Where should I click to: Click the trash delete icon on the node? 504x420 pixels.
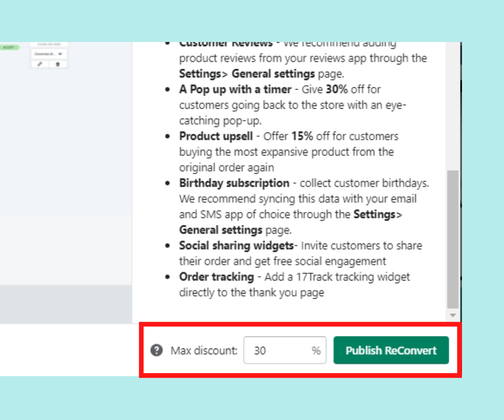[57, 64]
